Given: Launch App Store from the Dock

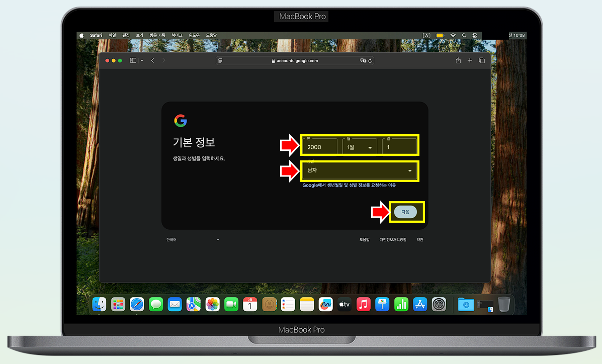Looking at the screenshot, I should [420, 305].
